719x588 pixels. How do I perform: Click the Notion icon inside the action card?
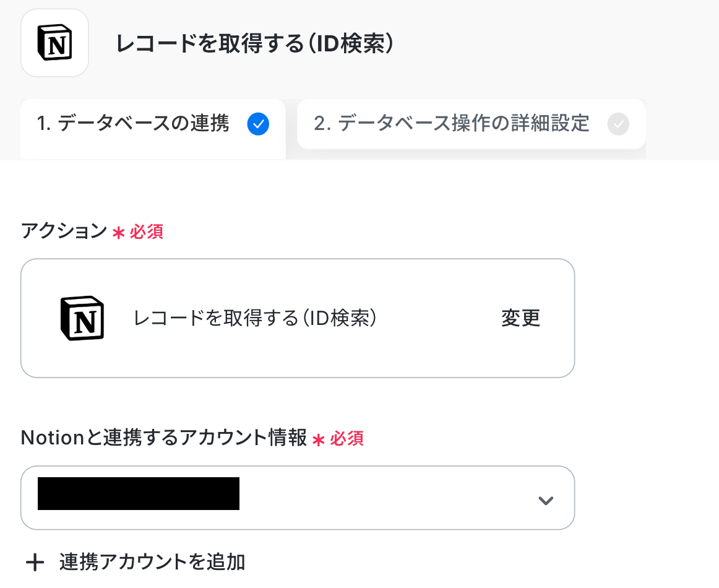pos(82,318)
